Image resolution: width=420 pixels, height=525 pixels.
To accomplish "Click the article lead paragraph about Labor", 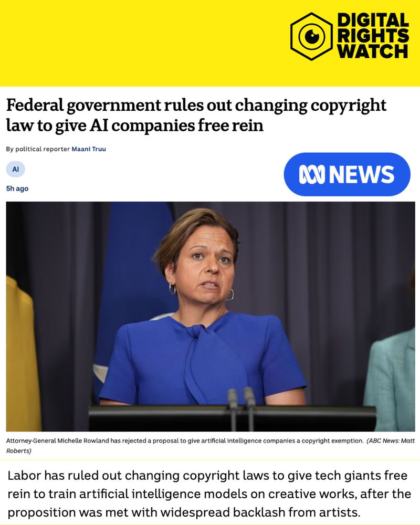I will click(x=208, y=494).
